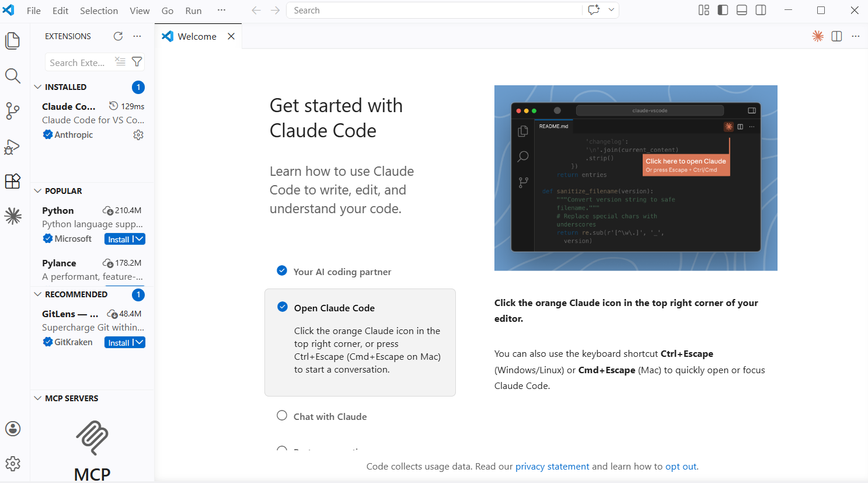This screenshot has width=868, height=483.
Task: Open the Install dropdown arrow for Python
Action: [x=138, y=239]
